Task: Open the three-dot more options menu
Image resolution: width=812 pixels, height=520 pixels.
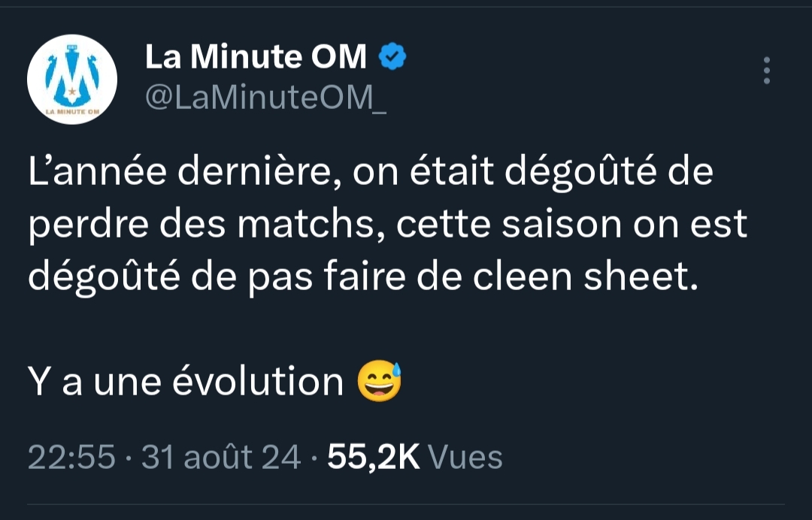Action: point(766,70)
